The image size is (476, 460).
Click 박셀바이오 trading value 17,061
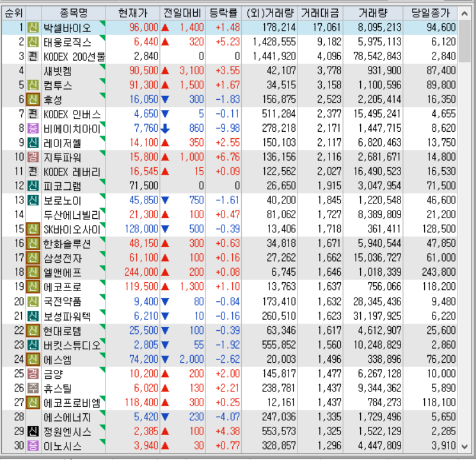click(327, 28)
